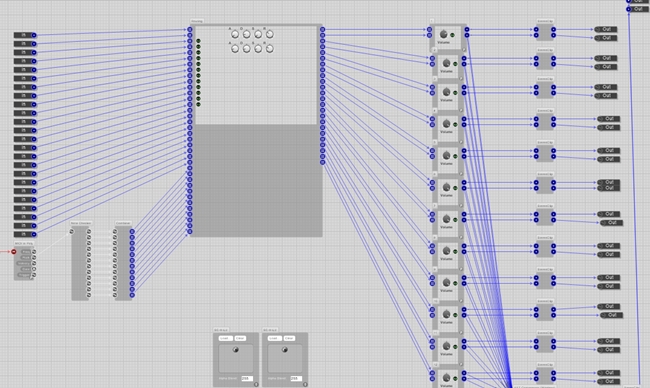Viewport: 650px width, 388px height.
Task: Click the Note Chooser's single input connector
Action: [72, 232]
